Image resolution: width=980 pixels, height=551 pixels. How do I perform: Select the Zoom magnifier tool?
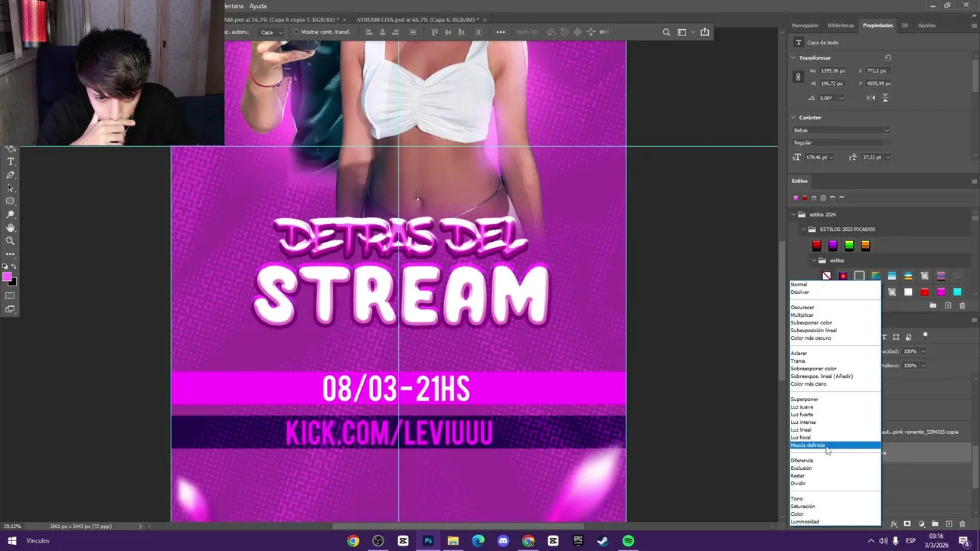click(x=11, y=240)
